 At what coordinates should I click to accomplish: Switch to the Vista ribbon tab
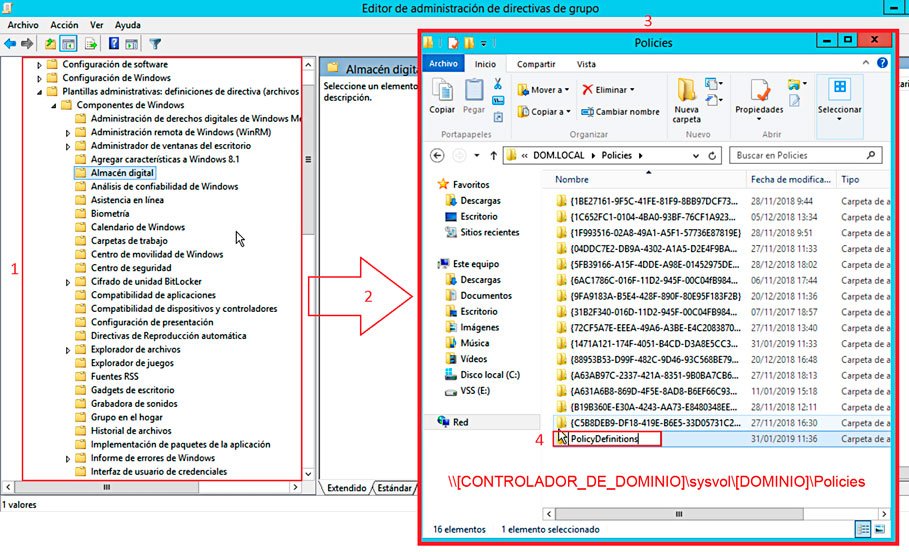point(586,64)
